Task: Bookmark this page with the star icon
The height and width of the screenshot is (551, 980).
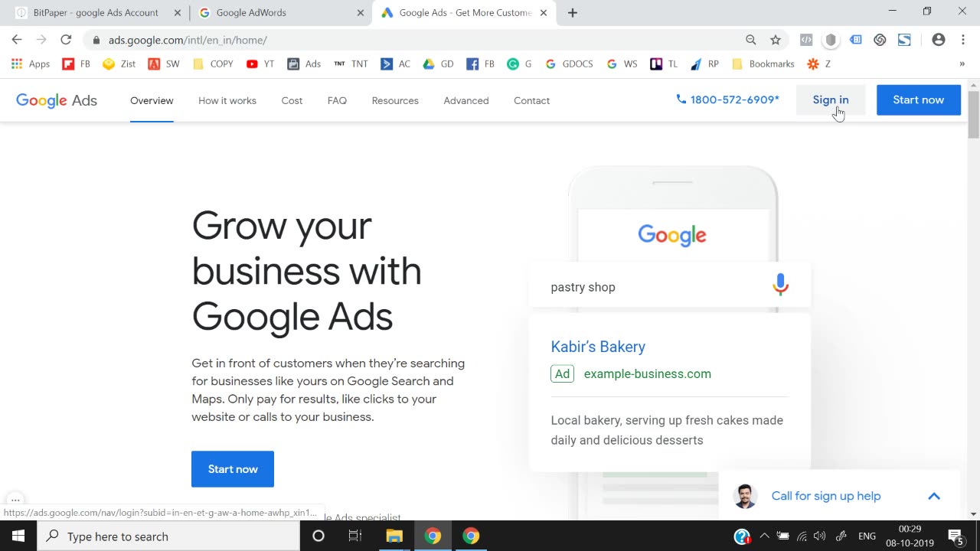Action: [776, 40]
